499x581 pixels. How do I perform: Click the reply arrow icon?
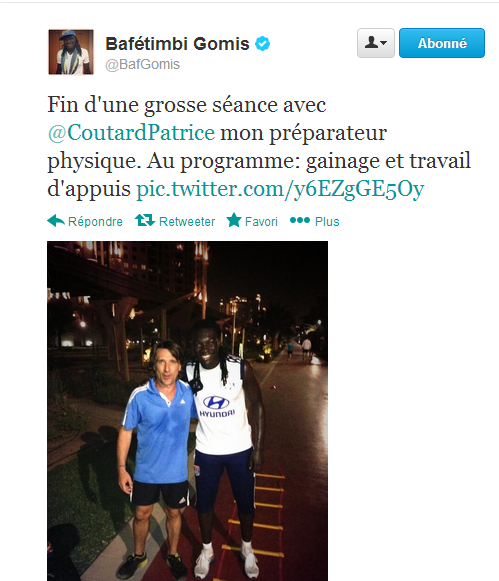(x=56, y=221)
